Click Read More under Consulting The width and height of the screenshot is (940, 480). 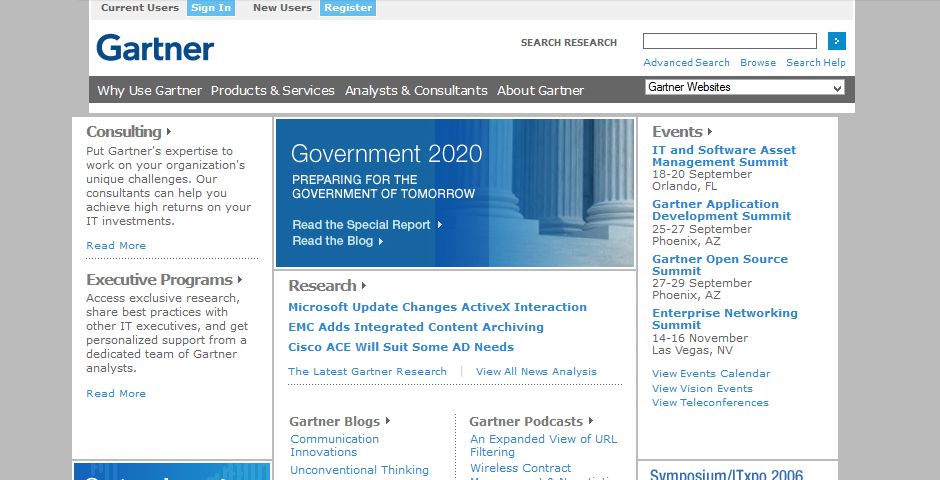pos(116,246)
